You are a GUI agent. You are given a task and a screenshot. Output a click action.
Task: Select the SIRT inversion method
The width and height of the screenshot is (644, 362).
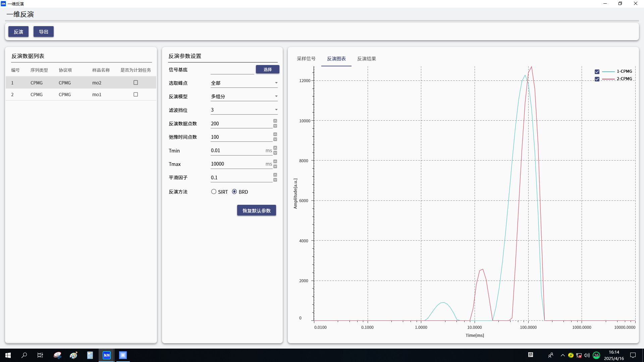point(214,192)
